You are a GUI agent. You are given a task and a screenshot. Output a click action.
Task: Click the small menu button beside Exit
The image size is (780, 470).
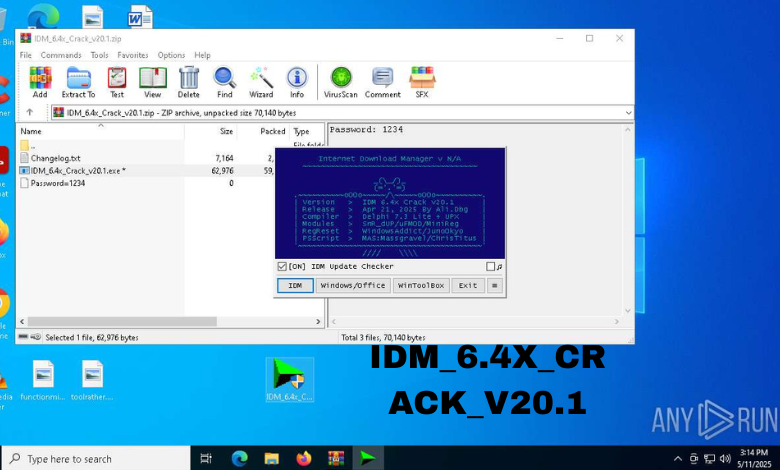coord(494,285)
